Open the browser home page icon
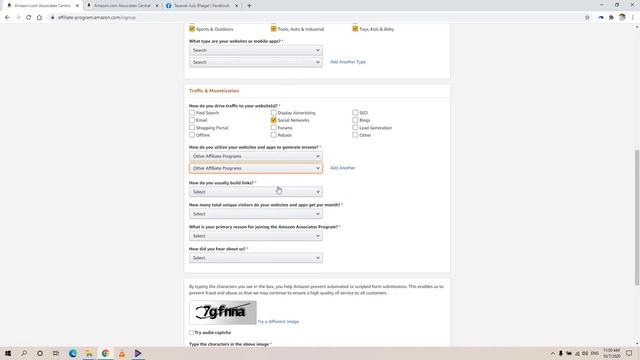The width and height of the screenshot is (640, 360). (x=39, y=18)
